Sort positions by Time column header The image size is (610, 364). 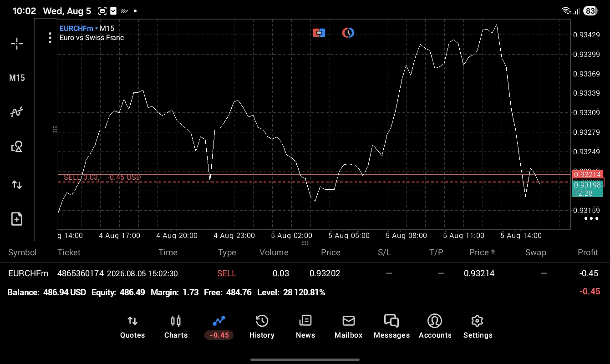pyautogui.click(x=168, y=253)
